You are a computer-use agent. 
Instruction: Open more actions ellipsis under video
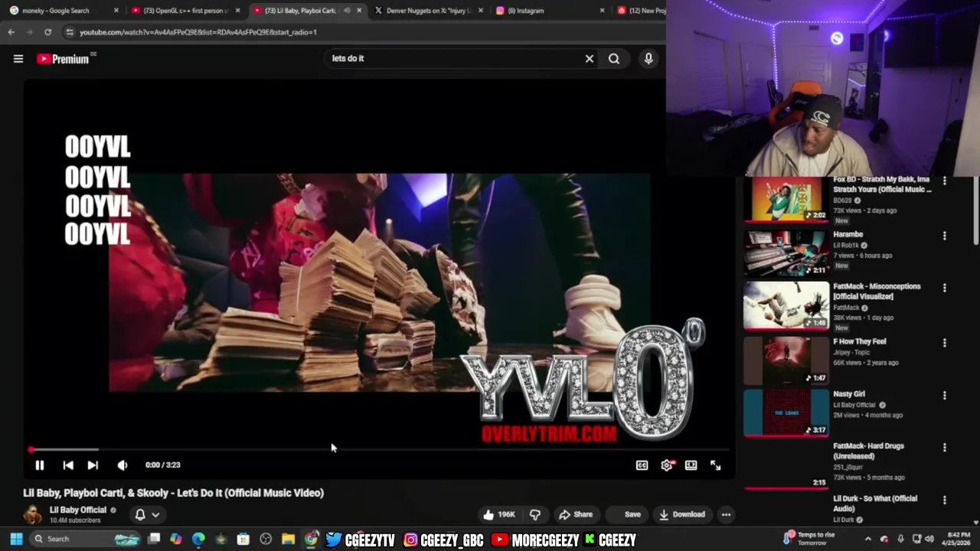(x=726, y=514)
